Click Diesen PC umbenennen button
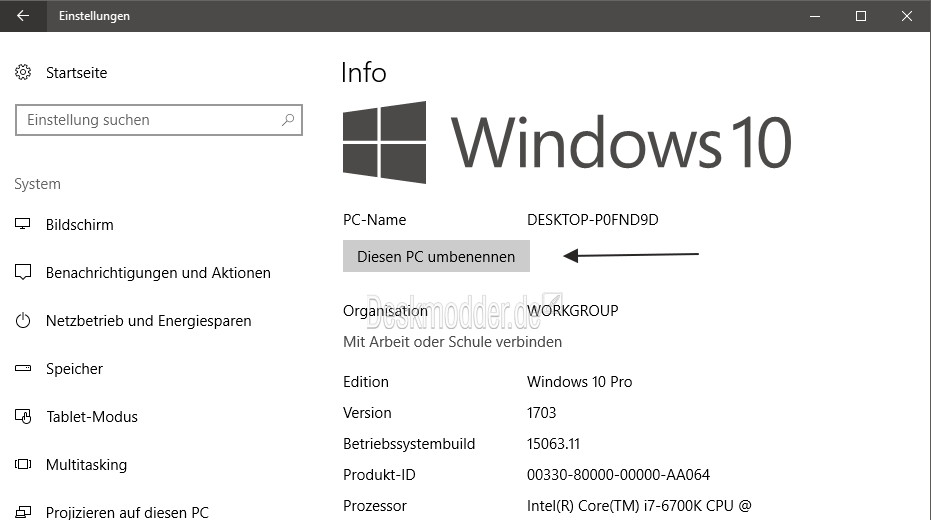This screenshot has width=931, height=520. click(x=436, y=256)
